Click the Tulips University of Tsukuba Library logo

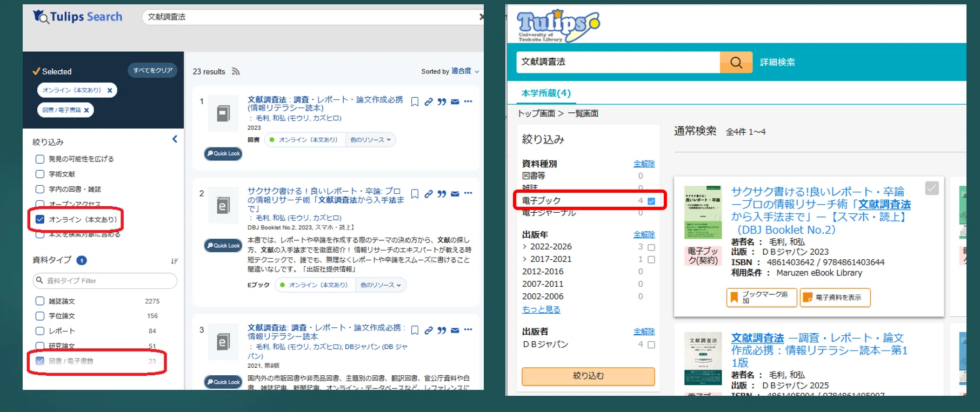click(x=558, y=25)
